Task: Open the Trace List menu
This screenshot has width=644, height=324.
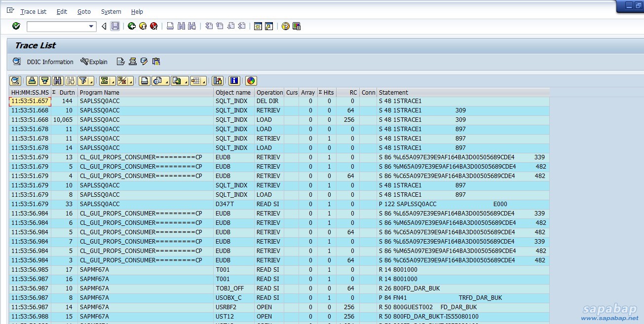Action: pyautogui.click(x=33, y=11)
